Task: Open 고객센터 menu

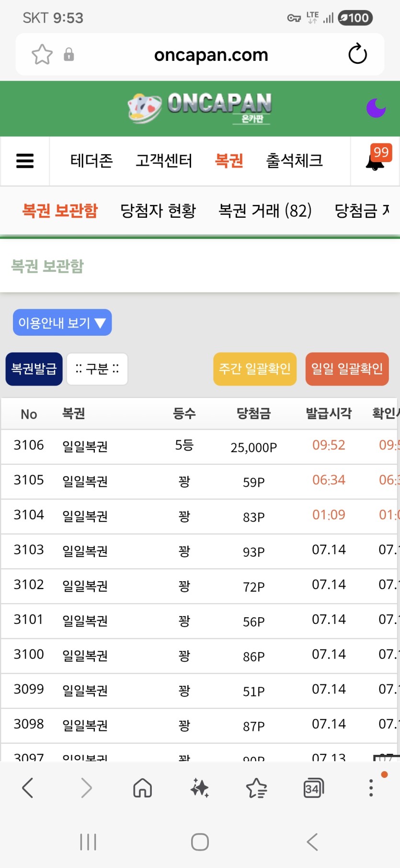Action: click(x=164, y=161)
